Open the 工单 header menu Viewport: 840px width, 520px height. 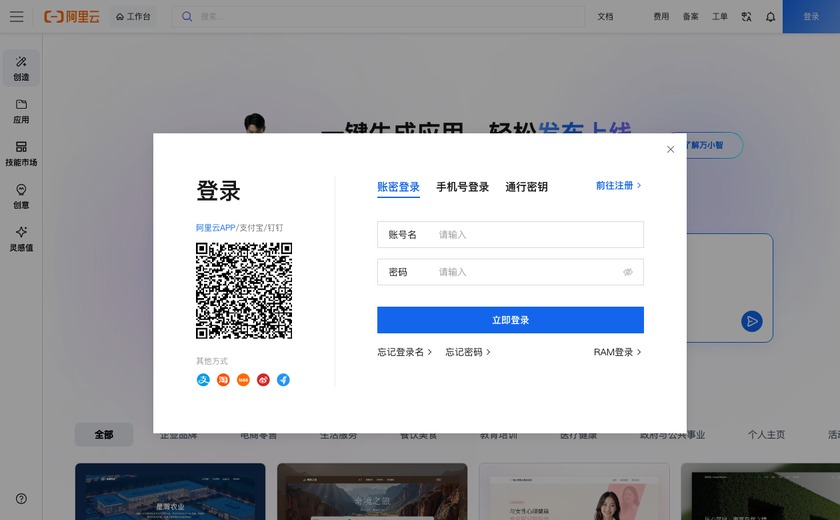pos(719,17)
